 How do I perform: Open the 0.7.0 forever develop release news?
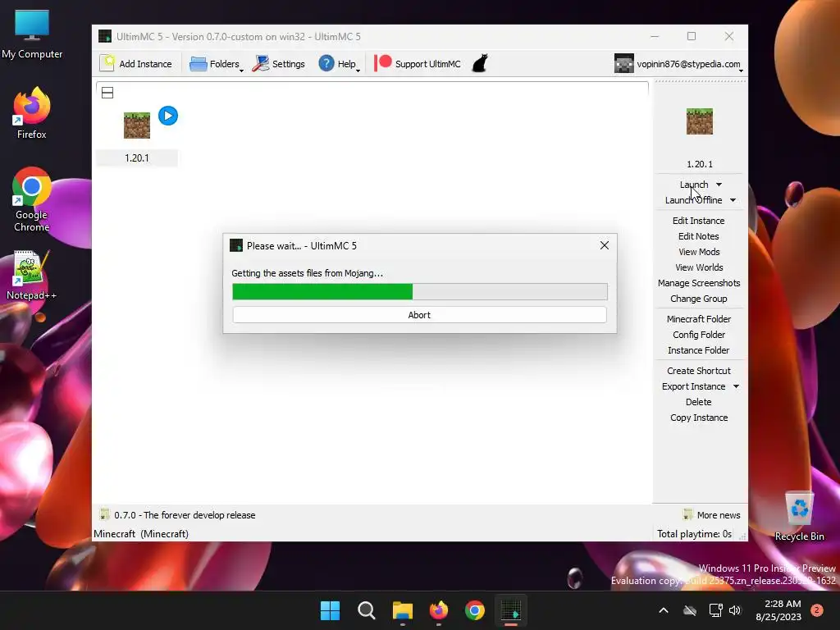coord(185,515)
